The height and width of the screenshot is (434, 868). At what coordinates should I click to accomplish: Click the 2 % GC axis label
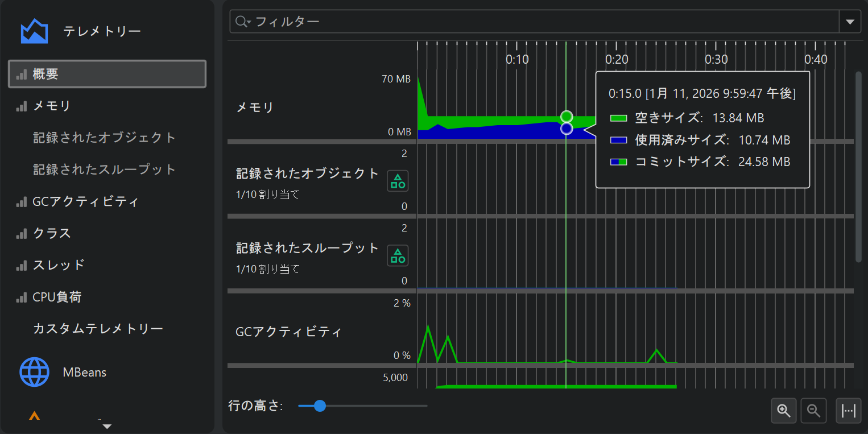point(402,303)
